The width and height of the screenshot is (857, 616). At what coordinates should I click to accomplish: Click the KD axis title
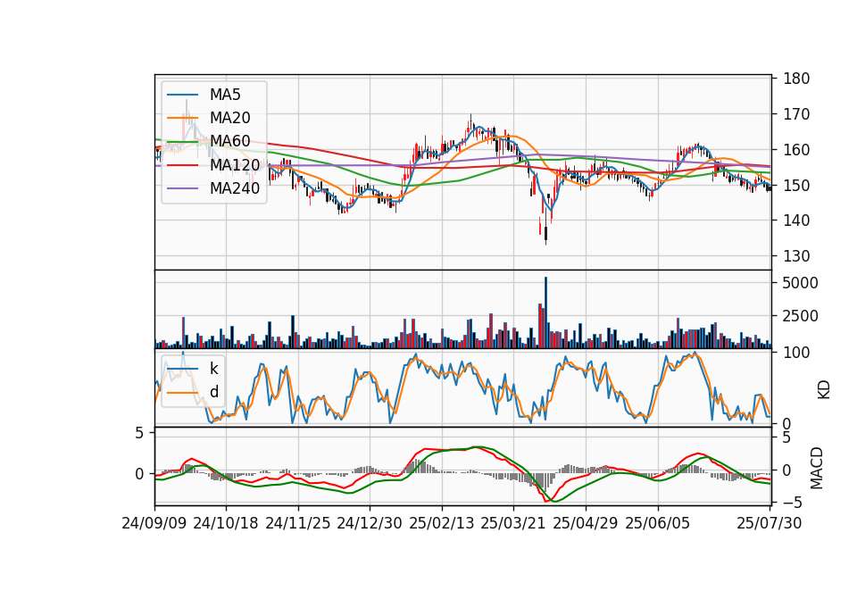pyautogui.click(x=824, y=389)
